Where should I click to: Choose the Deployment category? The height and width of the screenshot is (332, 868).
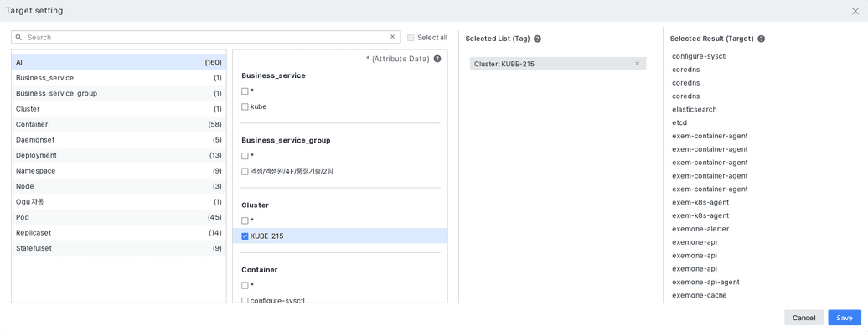click(119, 155)
